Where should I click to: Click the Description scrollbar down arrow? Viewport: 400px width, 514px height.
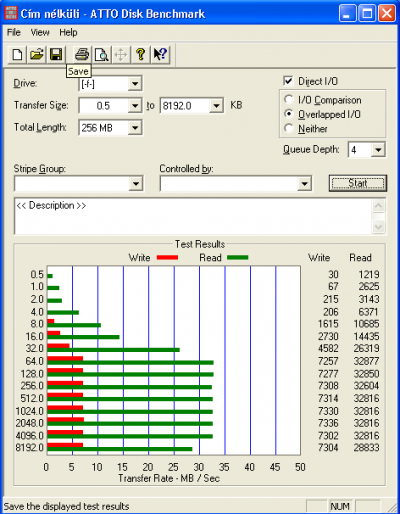(x=378, y=227)
